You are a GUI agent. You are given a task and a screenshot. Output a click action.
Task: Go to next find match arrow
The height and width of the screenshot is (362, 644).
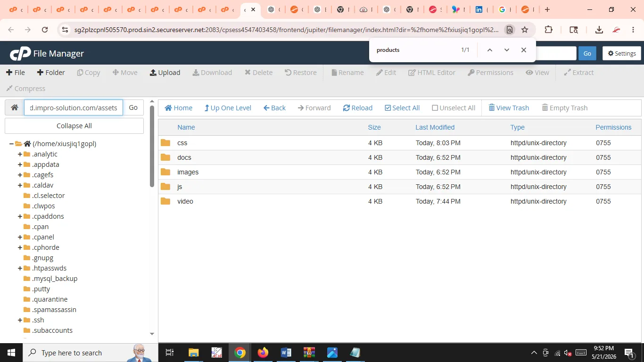(x=507, y=50)
